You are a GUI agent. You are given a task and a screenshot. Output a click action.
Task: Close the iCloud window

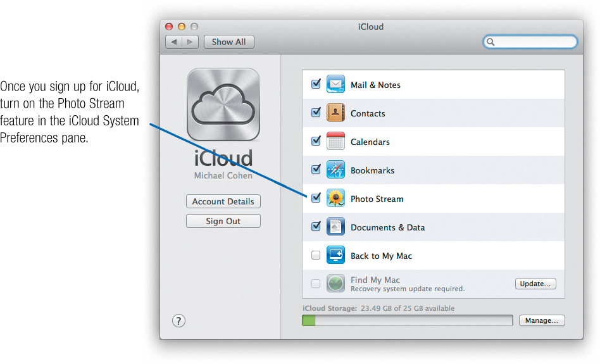click(169, 27)
